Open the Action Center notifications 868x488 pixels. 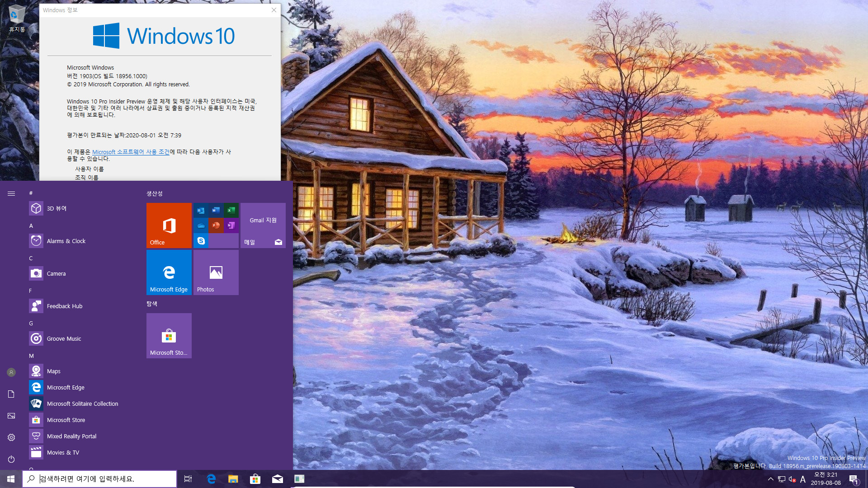coord(854,479)
